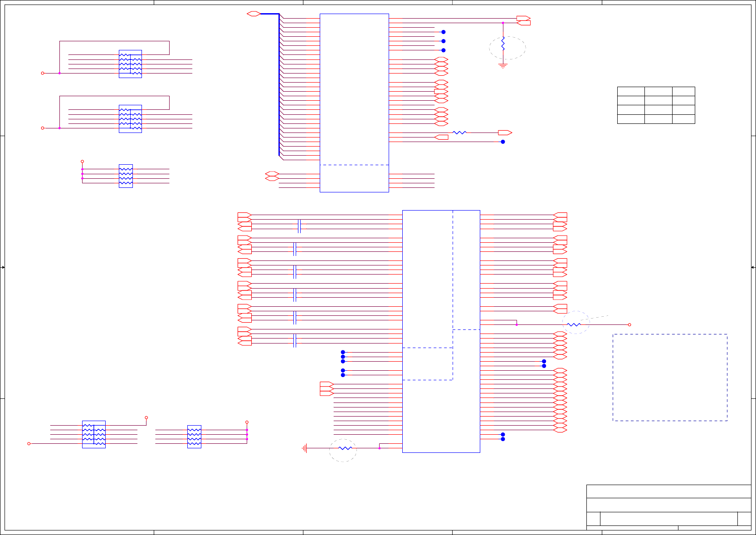Select the lower chip body with dashed sub-sections
Screen dimensions: 756x535
[441, 331]
